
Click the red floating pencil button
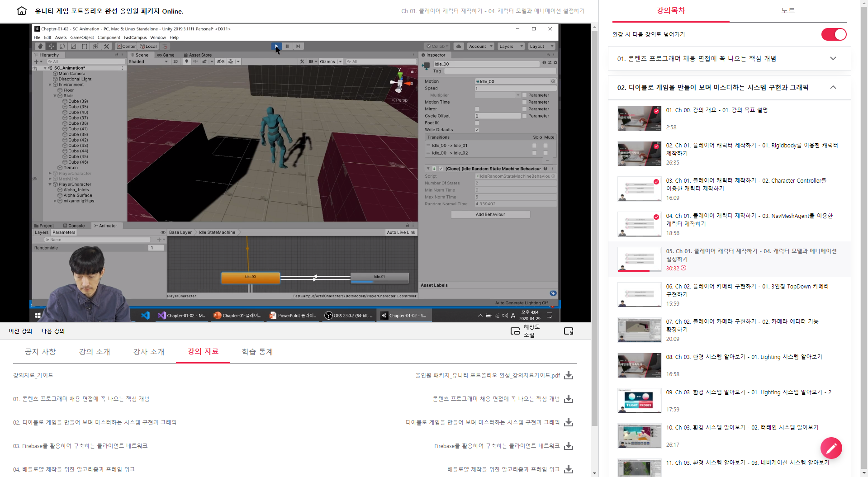coord(831,448)
